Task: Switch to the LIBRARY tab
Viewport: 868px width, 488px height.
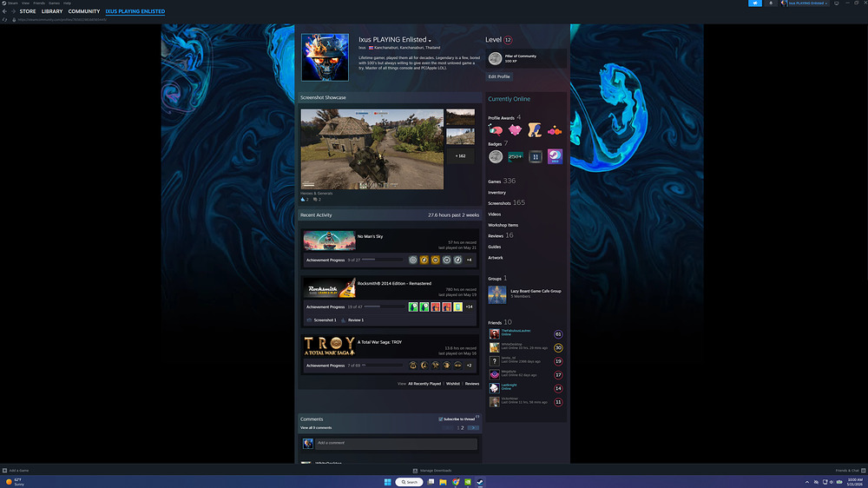Action: coord(52,11)
